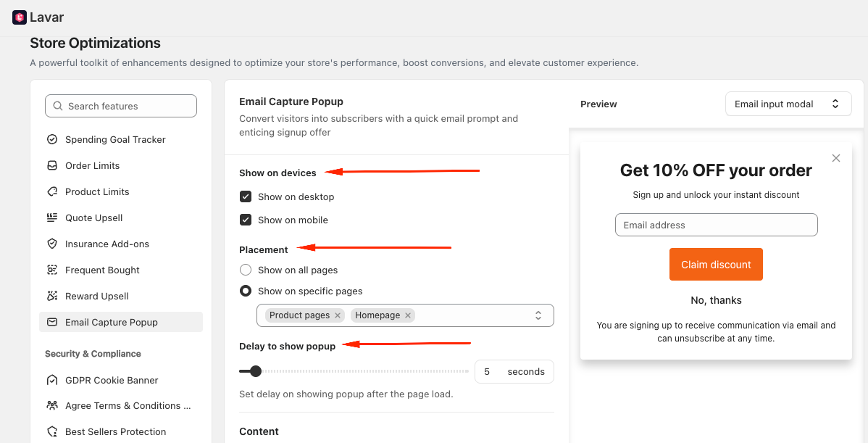
Task: Click the Order Limits icon
Action: tap(52, 165)
